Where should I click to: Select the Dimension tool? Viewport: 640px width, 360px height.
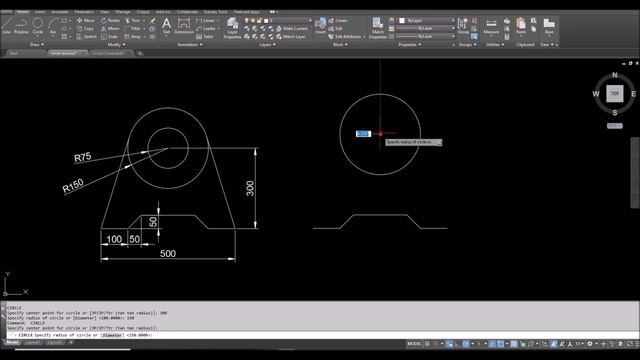[184, 26]
